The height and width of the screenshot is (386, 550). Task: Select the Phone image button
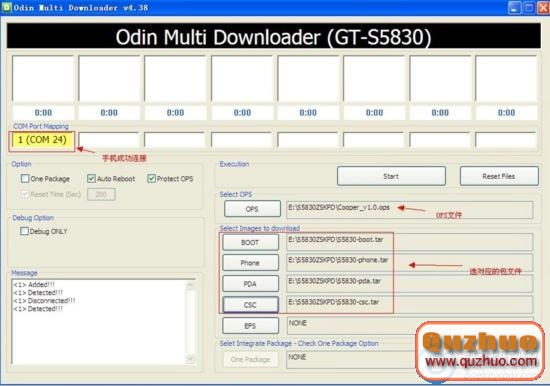coord(250,263)
